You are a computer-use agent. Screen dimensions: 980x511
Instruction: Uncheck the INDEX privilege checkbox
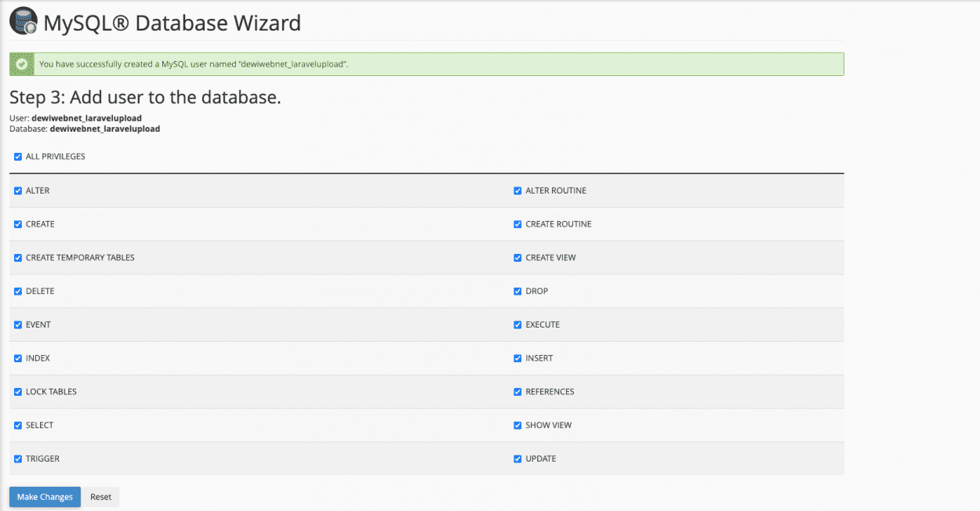(x=18, y=358)
